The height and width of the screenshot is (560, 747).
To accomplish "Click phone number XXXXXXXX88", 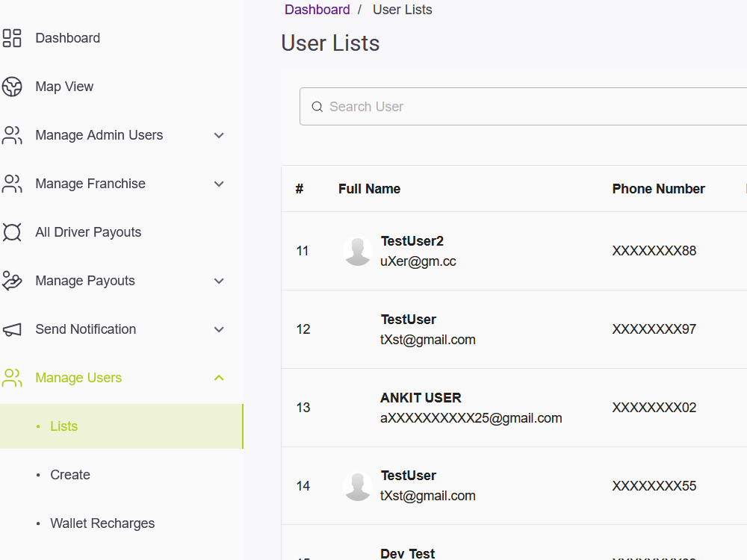I will pos(654,251).
